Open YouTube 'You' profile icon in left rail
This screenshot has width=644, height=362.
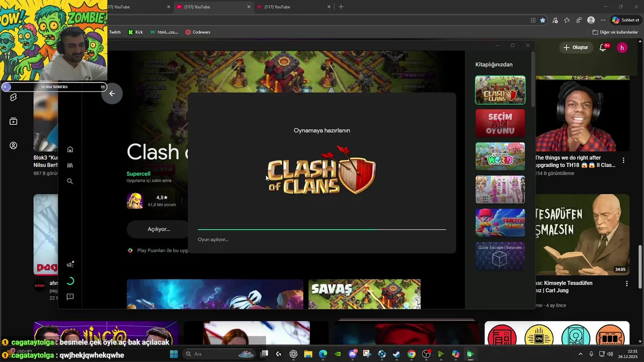pyautogui.click(x=14, y=145)
